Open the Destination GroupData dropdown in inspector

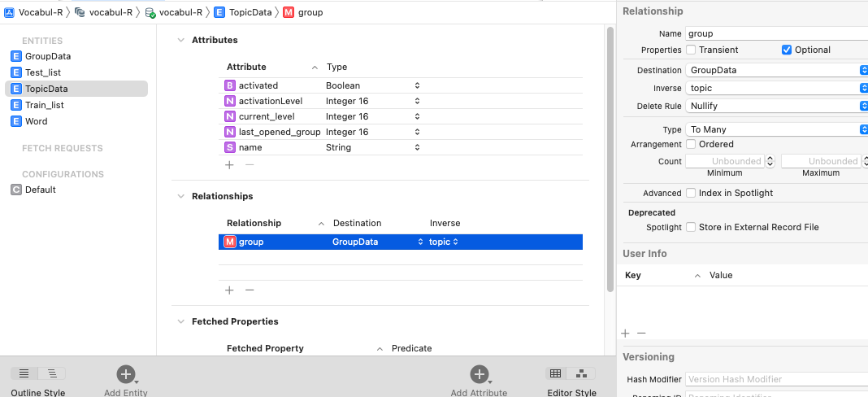pos(777,70)
